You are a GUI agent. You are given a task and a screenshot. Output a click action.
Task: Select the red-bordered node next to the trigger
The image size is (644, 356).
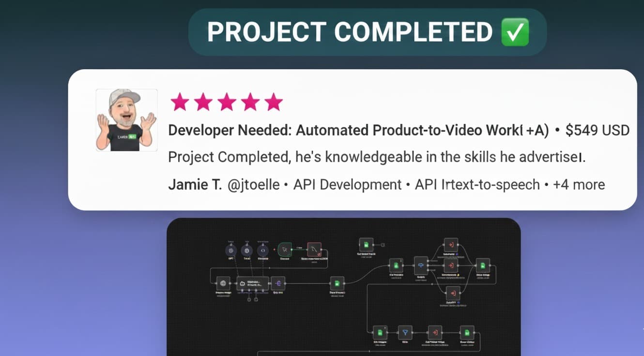[314, 249]
